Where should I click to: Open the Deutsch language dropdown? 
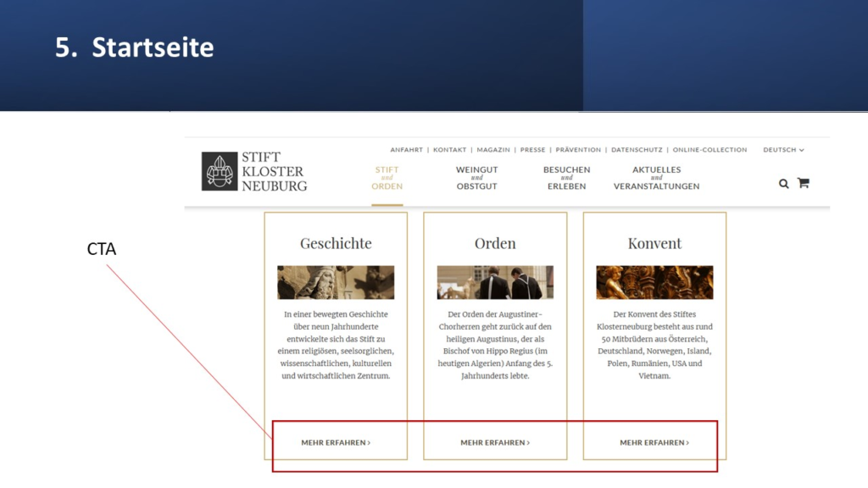[782, 150]
